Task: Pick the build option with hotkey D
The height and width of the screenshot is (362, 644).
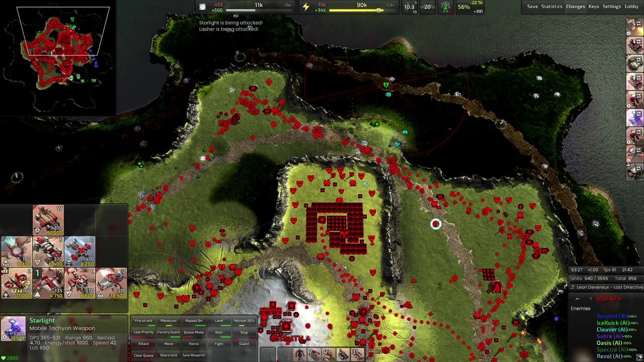Action: click(80, 251)
